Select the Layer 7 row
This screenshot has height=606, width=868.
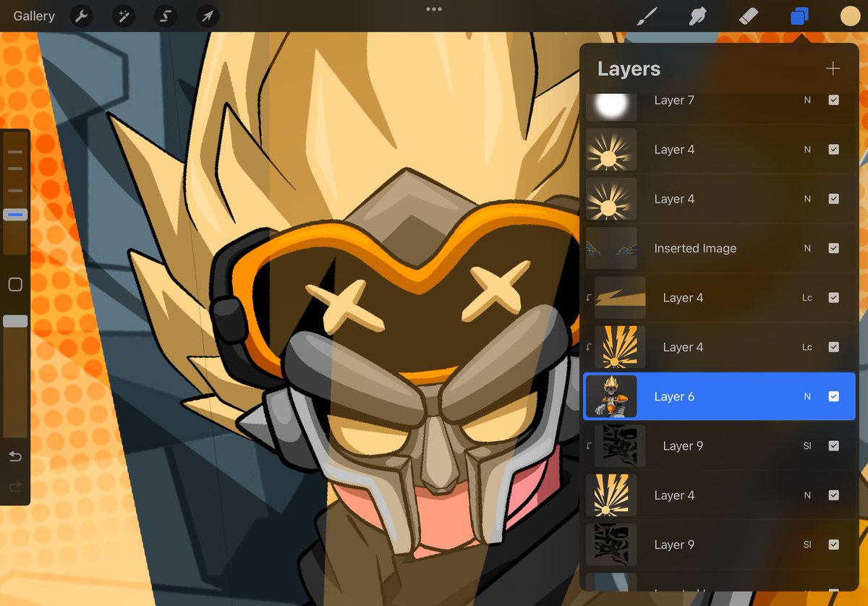(719, 104)
